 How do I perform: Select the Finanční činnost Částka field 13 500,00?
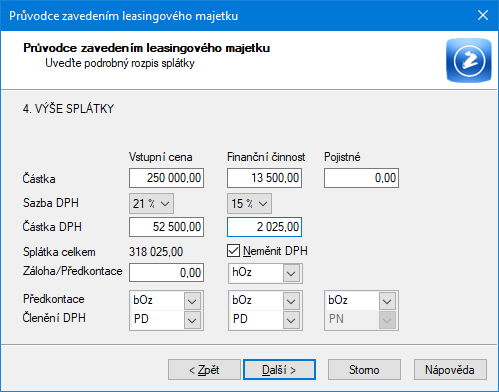click(264, 178)
